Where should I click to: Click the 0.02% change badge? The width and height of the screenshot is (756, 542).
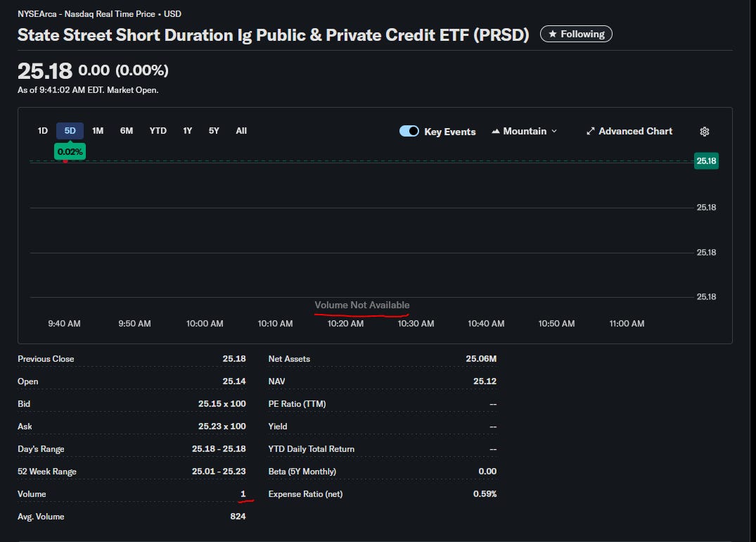coord(70,151)
